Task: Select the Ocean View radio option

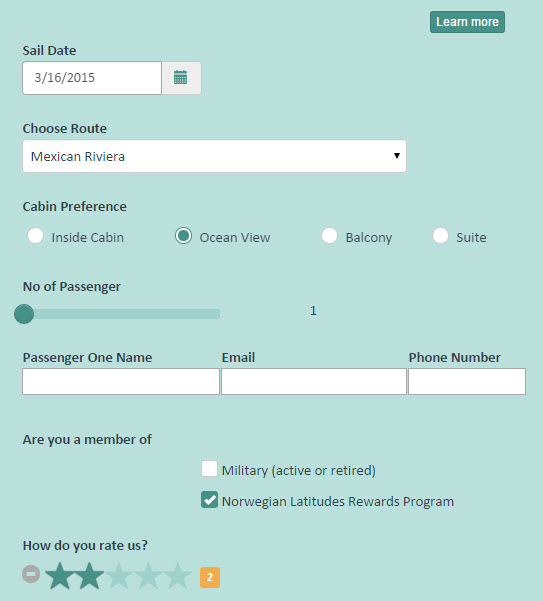Action: pos(184,236)
